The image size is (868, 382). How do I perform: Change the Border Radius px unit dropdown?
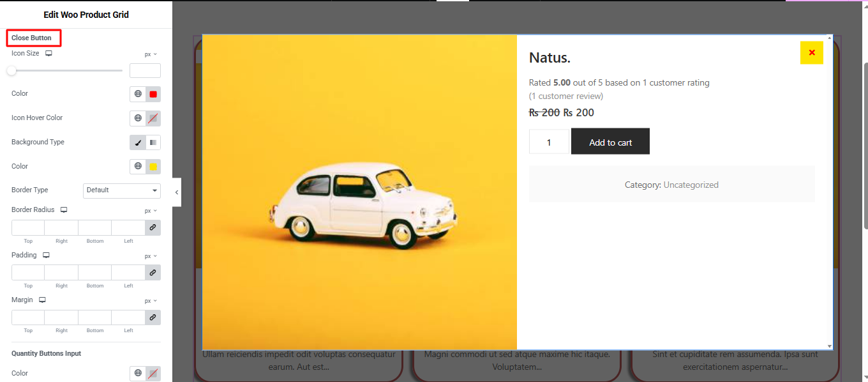coord(151,211)
